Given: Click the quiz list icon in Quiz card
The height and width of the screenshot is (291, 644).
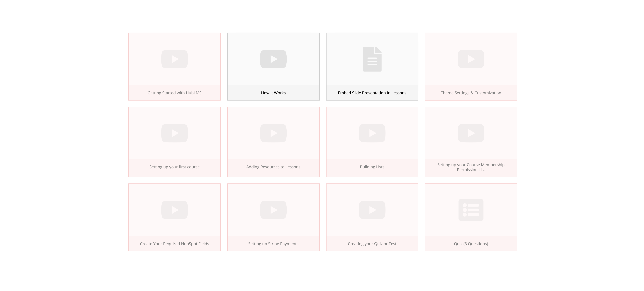Looking at the screenshot, I should pos(471,210).
